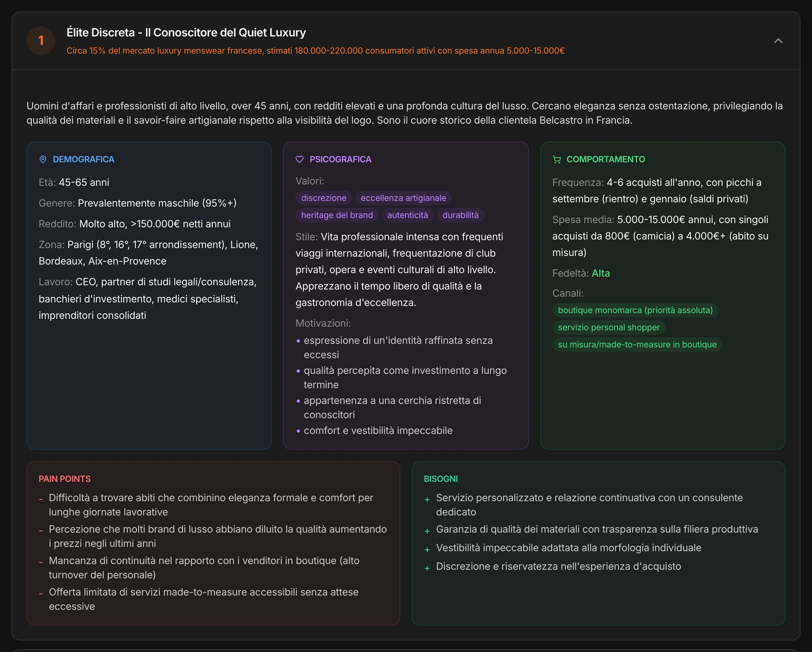Click pain point 'Offerta limitata di servizi made-to-measure'
812x652 pixels.
pyautogui.click(x=203, y=599)
